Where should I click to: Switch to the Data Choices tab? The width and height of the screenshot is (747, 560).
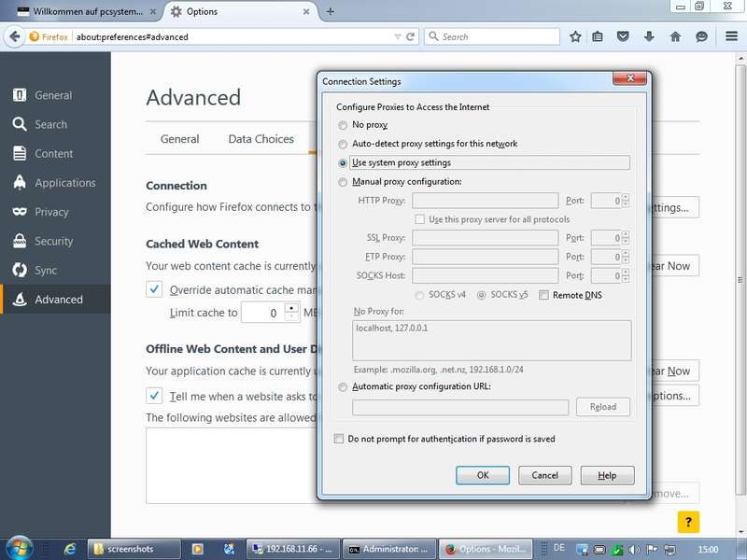tap(261, 139)
